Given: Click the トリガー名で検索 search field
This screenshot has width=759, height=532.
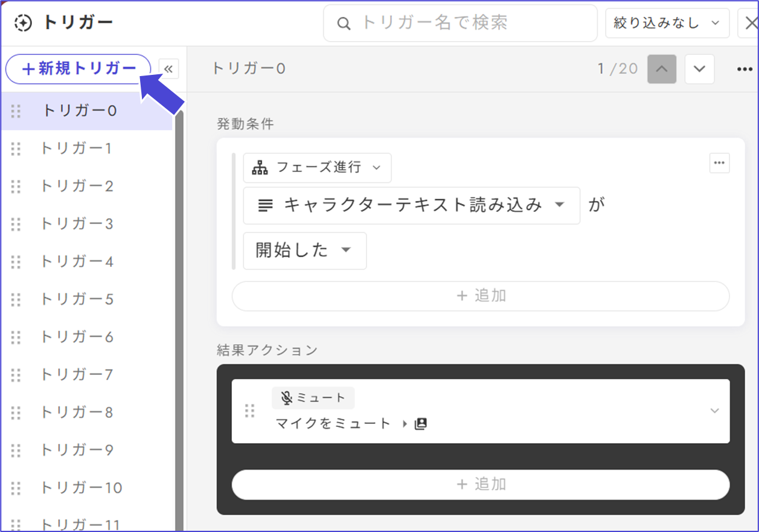Looking at the screenshot, I should 460,24.
